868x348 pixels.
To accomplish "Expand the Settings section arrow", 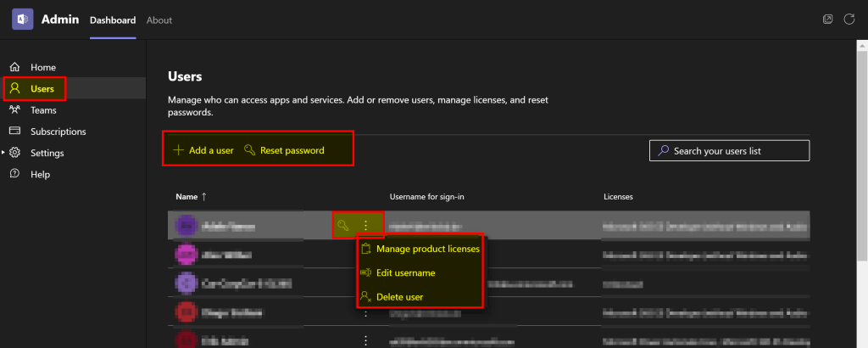I will coord(3,153).
